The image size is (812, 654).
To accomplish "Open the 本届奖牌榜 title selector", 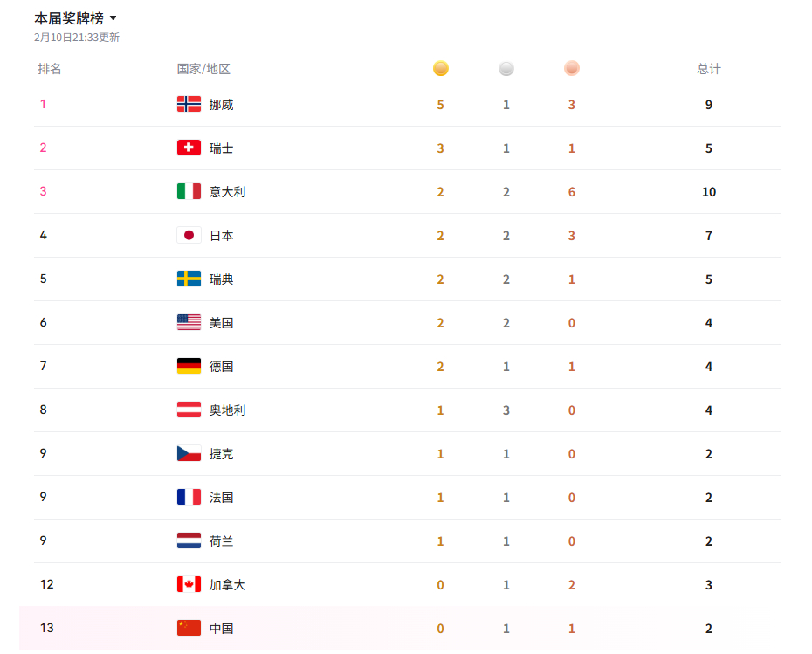I will click(x=69, y=18).
